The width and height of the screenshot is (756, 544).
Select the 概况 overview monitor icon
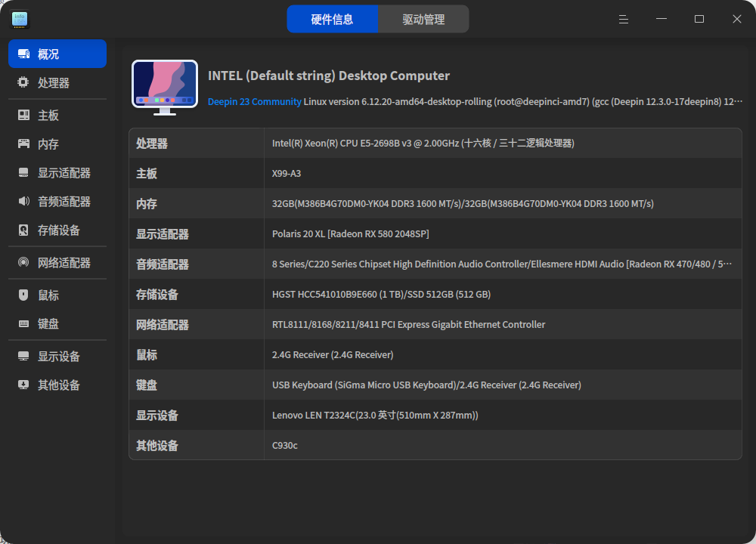pos(23,54)
